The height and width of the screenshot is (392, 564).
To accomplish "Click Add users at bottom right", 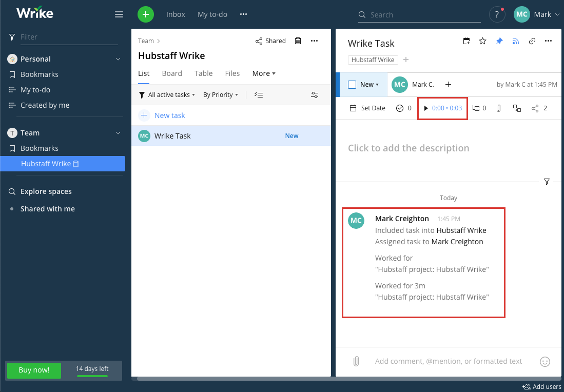I will pos(542,386).
